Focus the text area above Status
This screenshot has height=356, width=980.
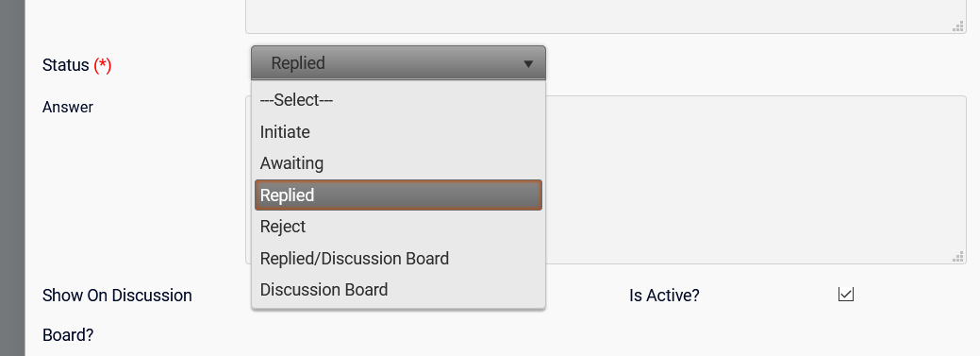(606, 16)
